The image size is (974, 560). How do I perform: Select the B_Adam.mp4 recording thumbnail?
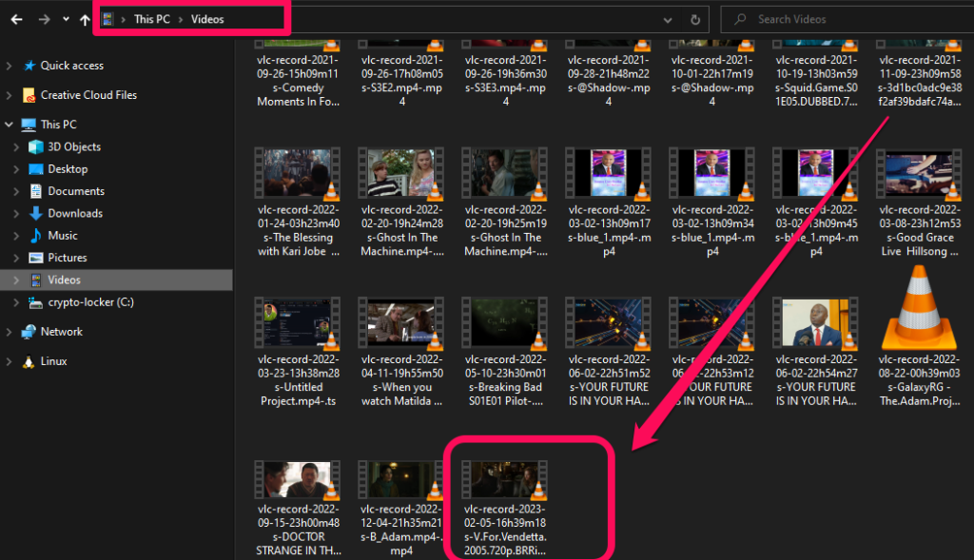coord(401,480)
